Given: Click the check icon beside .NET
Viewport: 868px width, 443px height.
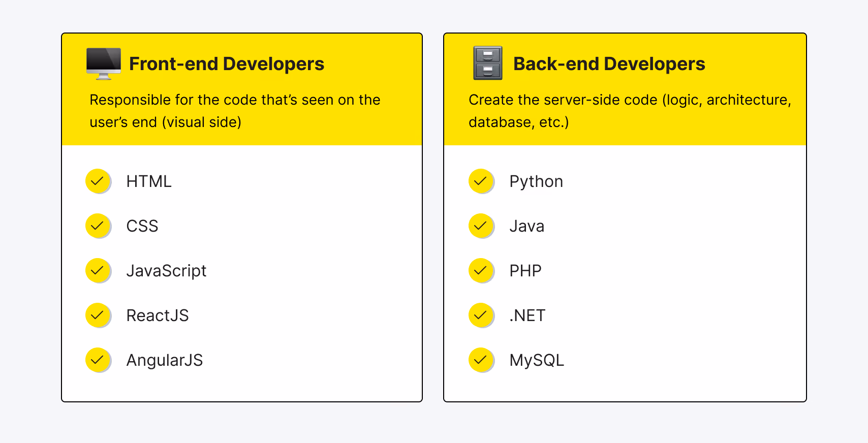Looking at the screenshot, I should point(481,315).
